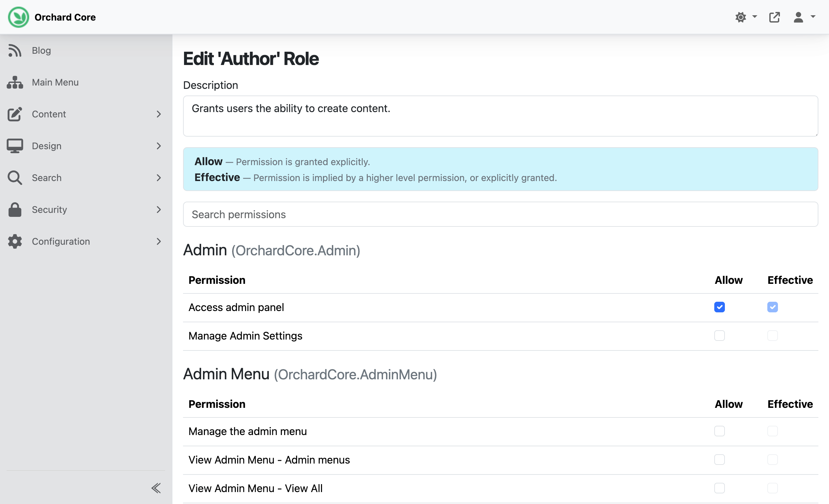Select the Search sidebar item label

tap(47, 178)
